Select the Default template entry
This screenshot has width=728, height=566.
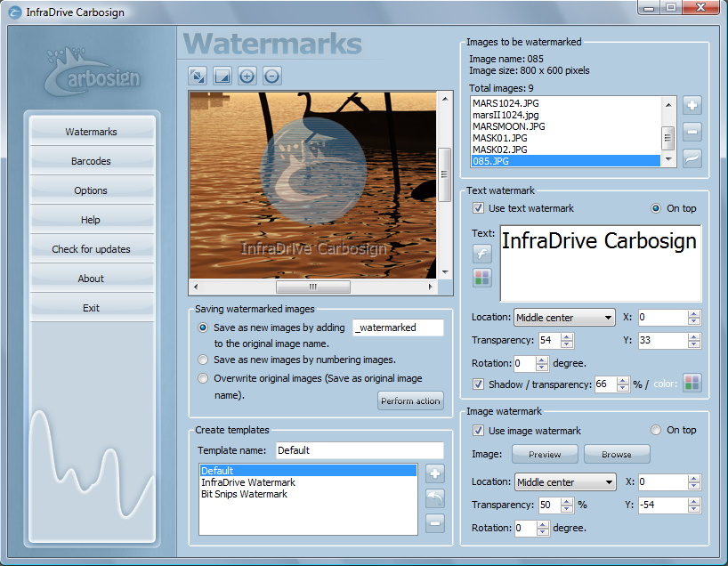[308, 471]
